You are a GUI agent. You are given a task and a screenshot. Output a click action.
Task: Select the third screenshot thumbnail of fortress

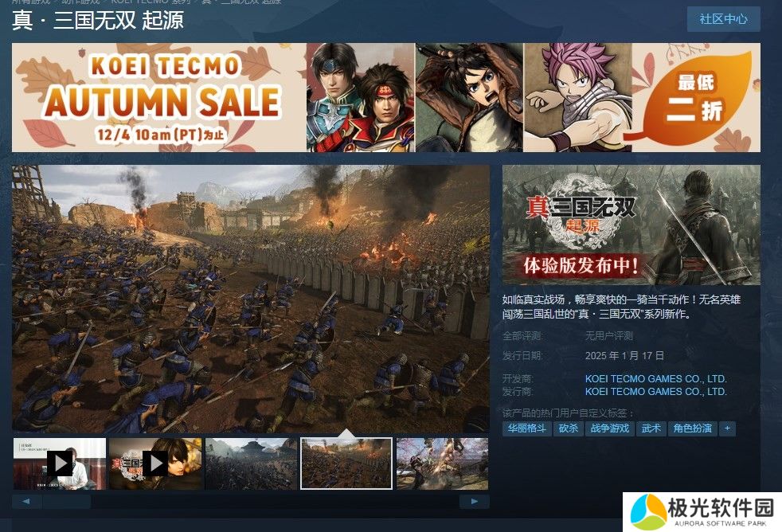click(x=252, y=464)
